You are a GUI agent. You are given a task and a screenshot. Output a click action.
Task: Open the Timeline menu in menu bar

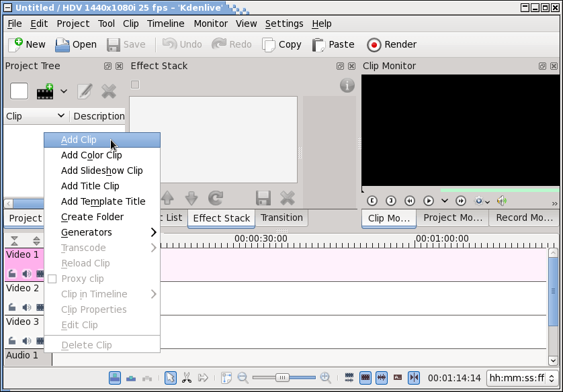click(165, 23)
